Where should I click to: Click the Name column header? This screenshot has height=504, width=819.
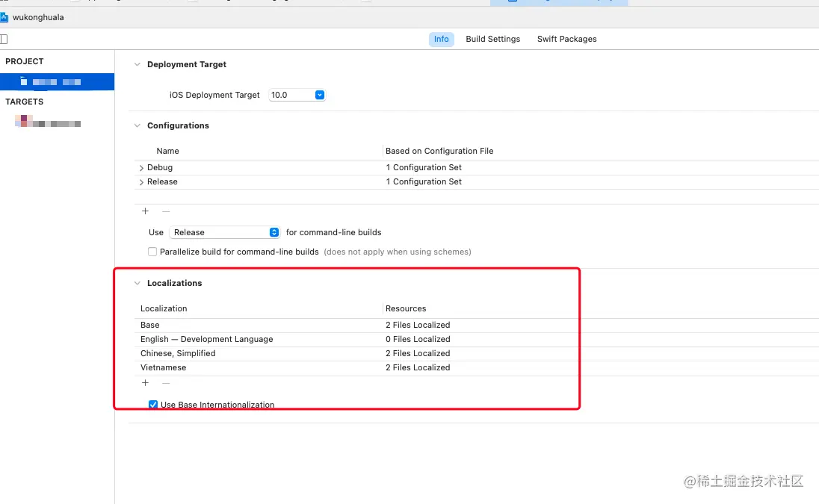[x=167, y=151]
